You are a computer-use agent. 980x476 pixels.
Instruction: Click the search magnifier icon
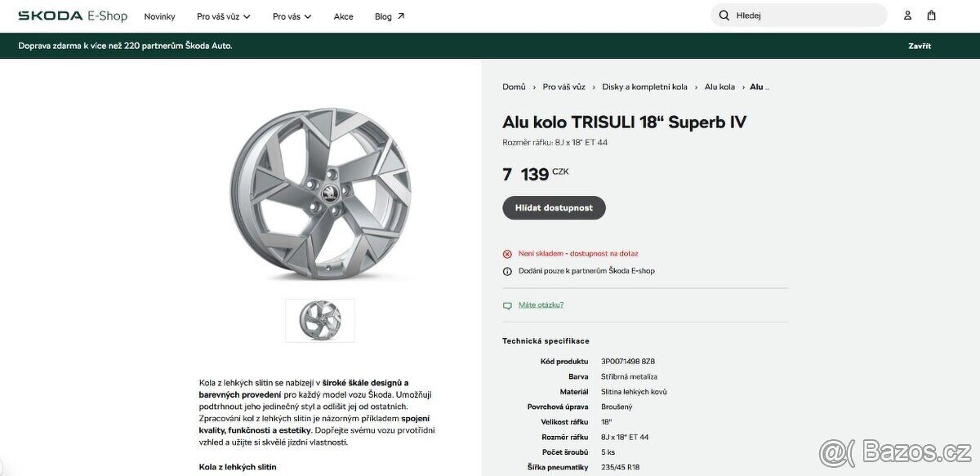(724, 15)
